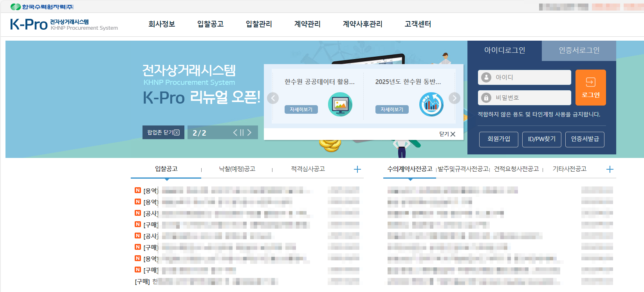The width and height of the screenshot is (644, 292).
Task: Click popup carousel next arrow
Action: [x=454, y=98]
